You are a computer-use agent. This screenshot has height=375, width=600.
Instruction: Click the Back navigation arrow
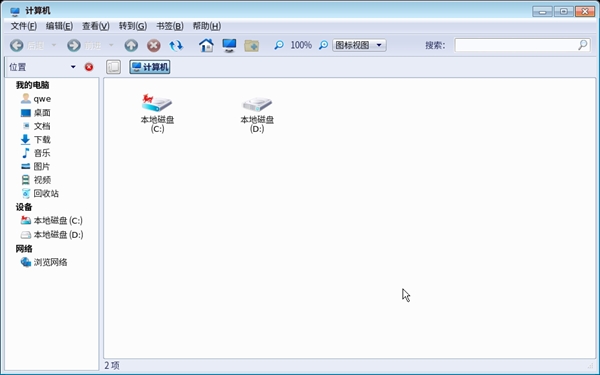pos(16,46)
